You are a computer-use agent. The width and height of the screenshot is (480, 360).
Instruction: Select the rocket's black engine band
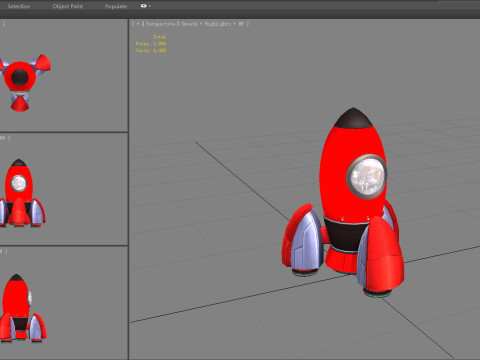tap(347, 235)
